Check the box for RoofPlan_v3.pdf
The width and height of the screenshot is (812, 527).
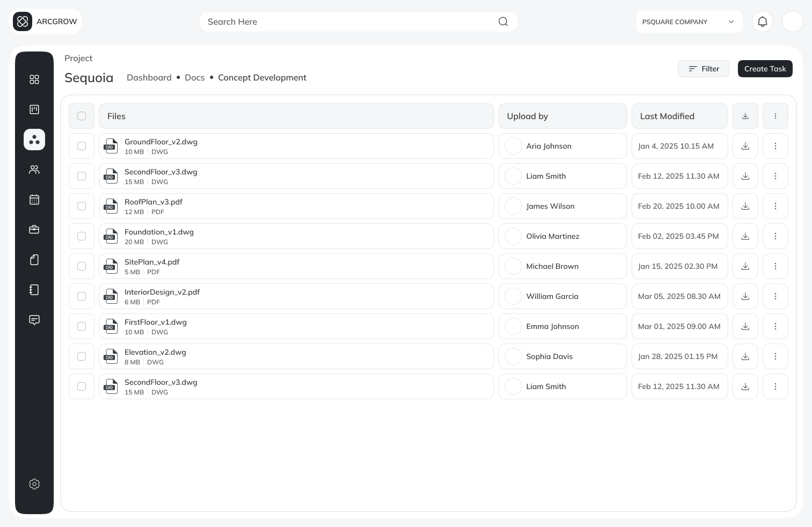(x=82, y=206)
